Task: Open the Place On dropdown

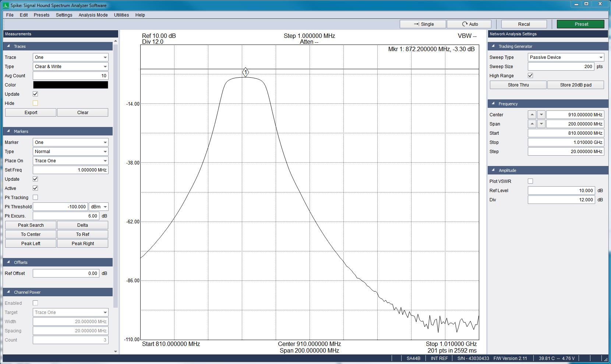Action: [x=71, y=161]
